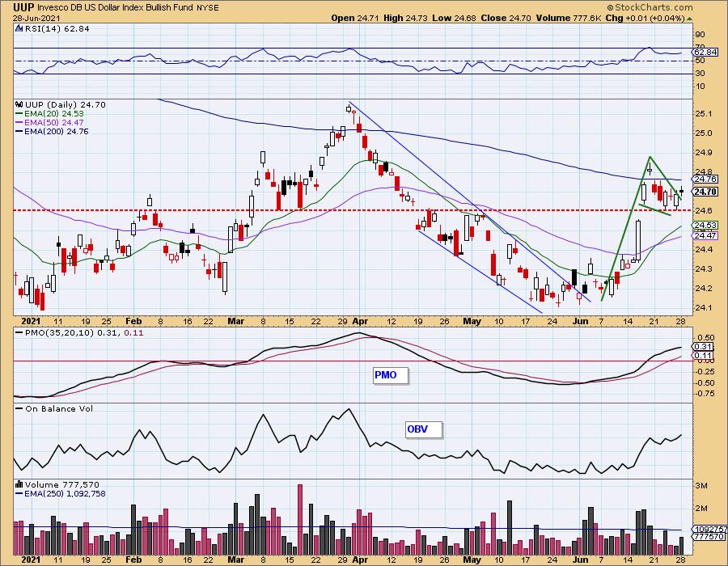Viewport: 728px width, 566px height.
Task: Click the EMA(20) 24.53 legend entry
Action: pos(49,114)
